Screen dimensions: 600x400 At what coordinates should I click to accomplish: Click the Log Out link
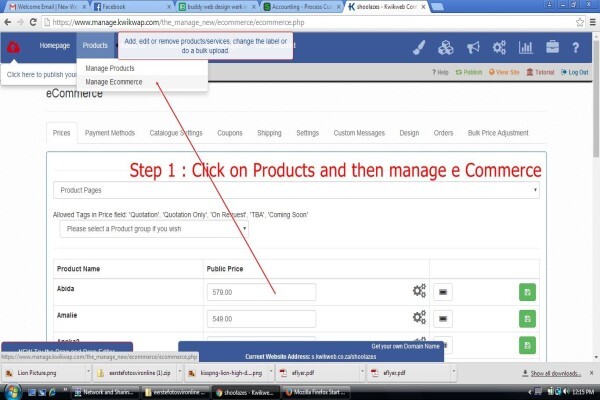[x=574, y=72]
